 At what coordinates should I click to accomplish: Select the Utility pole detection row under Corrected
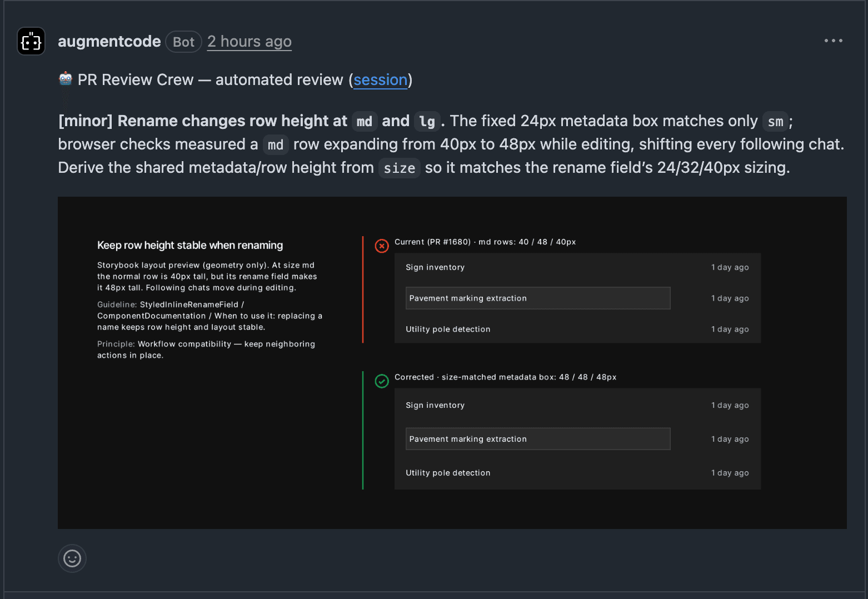pos(577,473)
